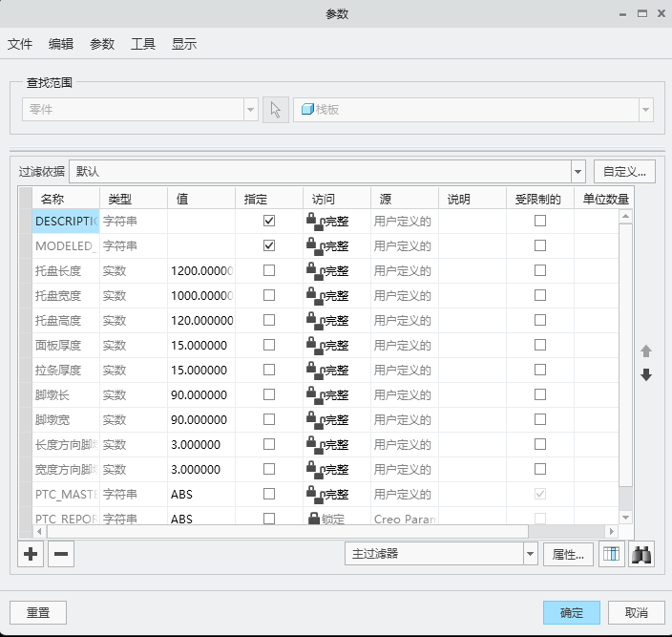This screenshot has width=672, height=637.
Task: Select the 托盘宽度 value field
Action: coord(201,295)
